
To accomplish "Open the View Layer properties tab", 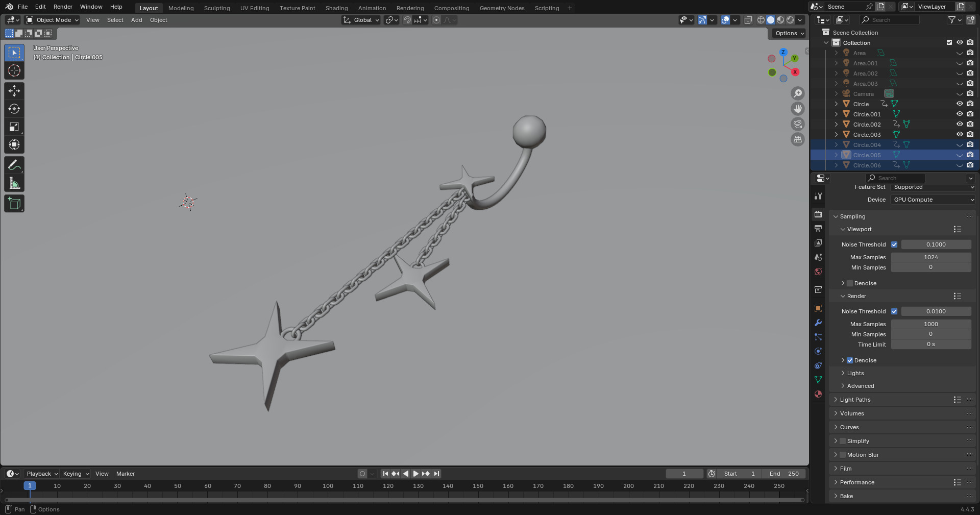I will [x=818, y=243].
